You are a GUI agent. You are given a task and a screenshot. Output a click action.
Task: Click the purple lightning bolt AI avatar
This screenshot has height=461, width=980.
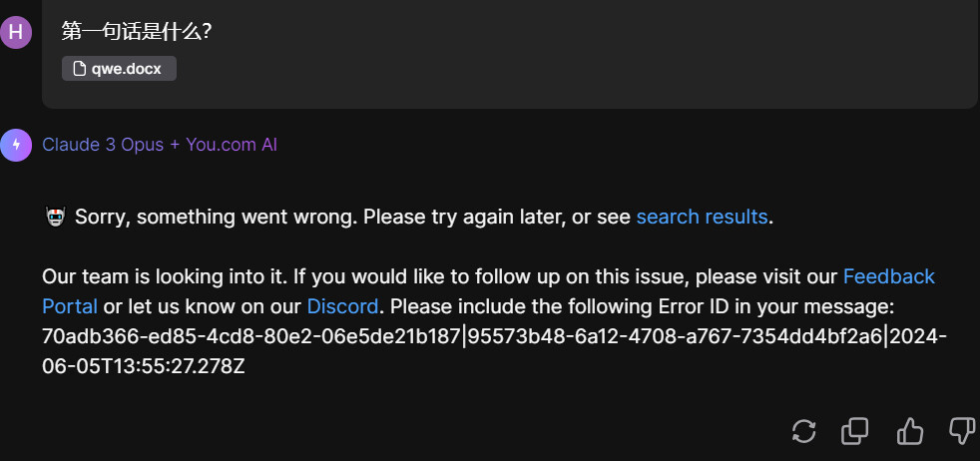coord(16,145)
